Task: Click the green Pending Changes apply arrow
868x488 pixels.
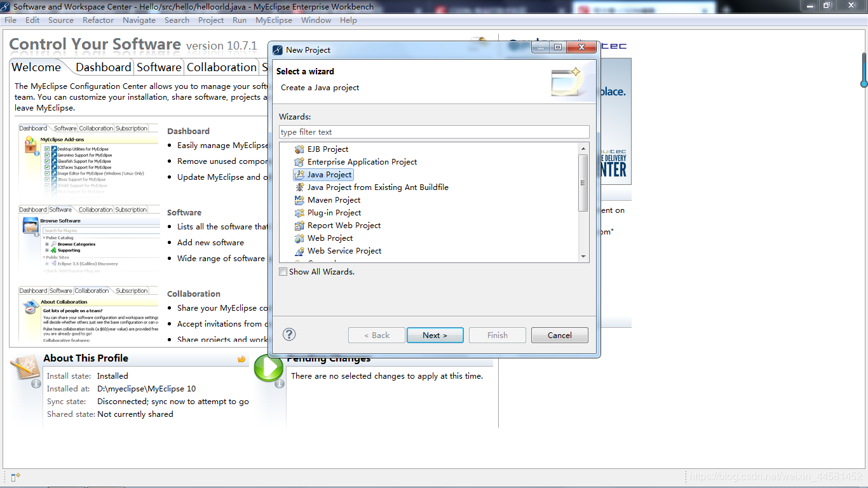Action: pyautogui.click(x=268, y=369)
